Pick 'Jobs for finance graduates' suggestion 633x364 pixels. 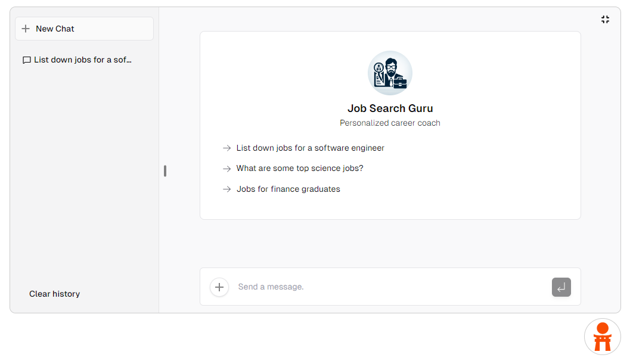(x=288, y=189)
